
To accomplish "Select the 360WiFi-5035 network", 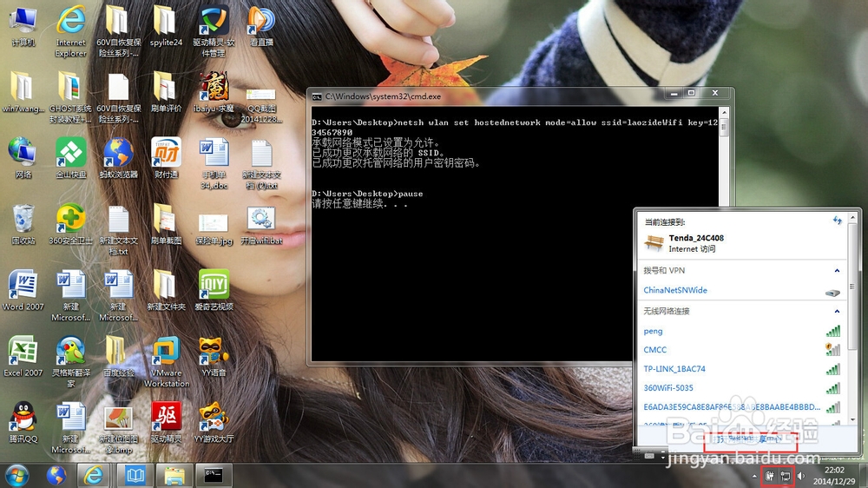I will coord(742,388).
